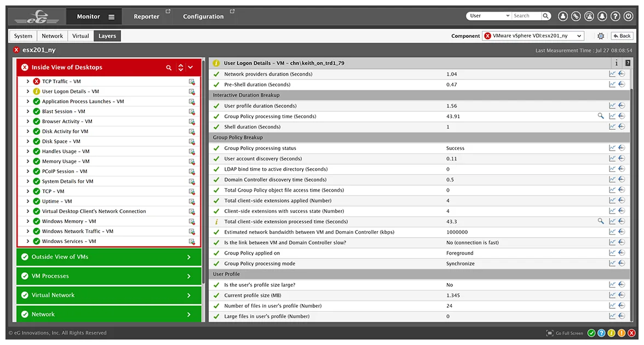Click the Monitor hamburger menu icon
This screenshot has height=345, width=644.
click(111, 17)
